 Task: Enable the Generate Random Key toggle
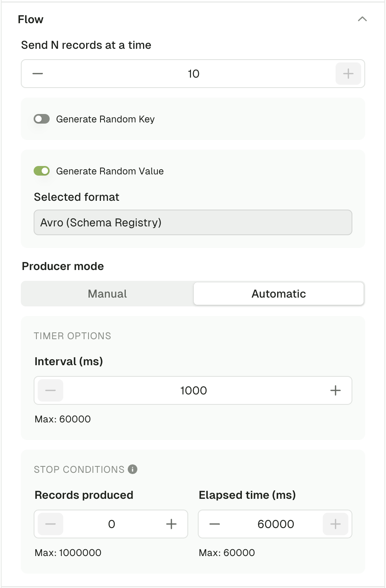tap(42, 119)
